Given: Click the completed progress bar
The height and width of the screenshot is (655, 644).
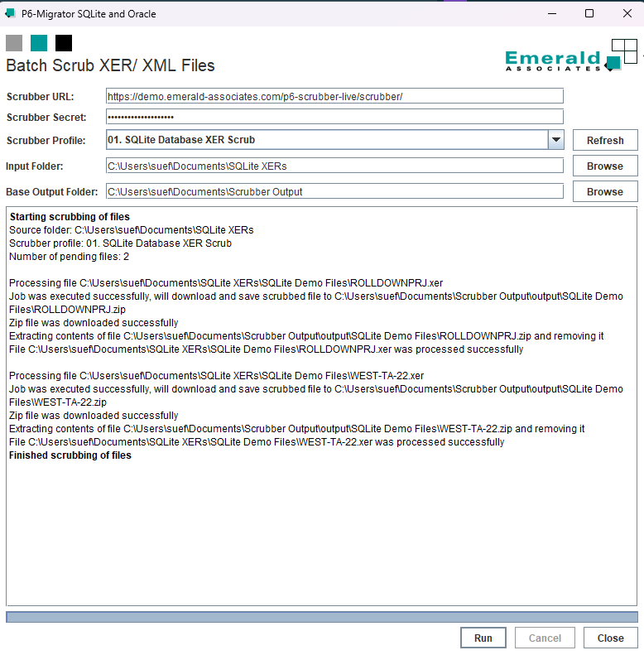Looking at the screenshot, I should point(321,617).
